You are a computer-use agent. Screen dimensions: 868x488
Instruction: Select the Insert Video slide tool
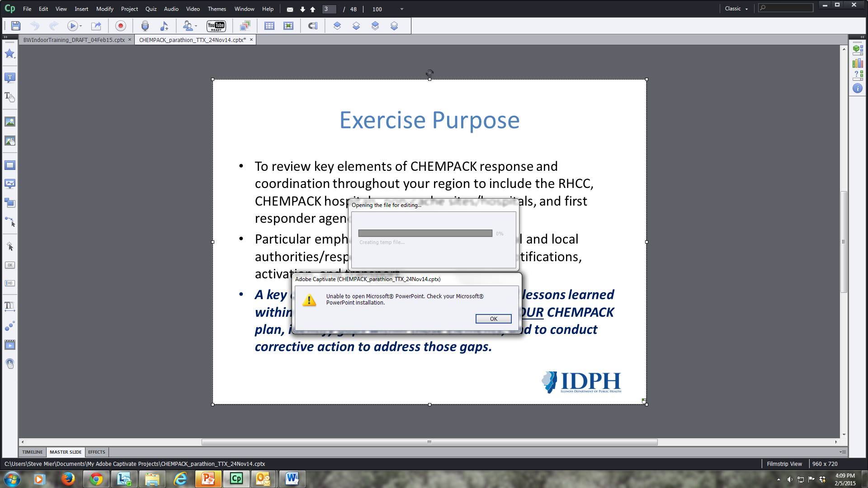[9, 345]
